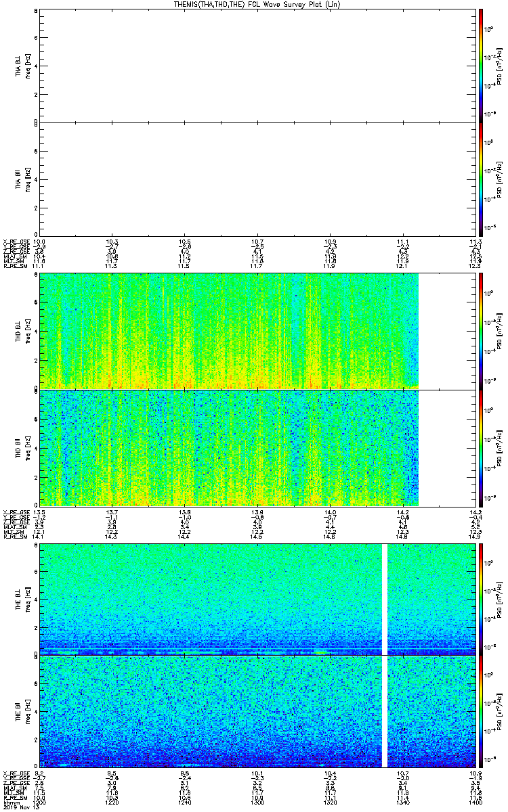Viewport: 508px width, 812px height.
Task: Click the PSD [nT²/Hz] label beside THA B-perpendicular color bar
Action: pyautogui.click(x=499, y=66)
